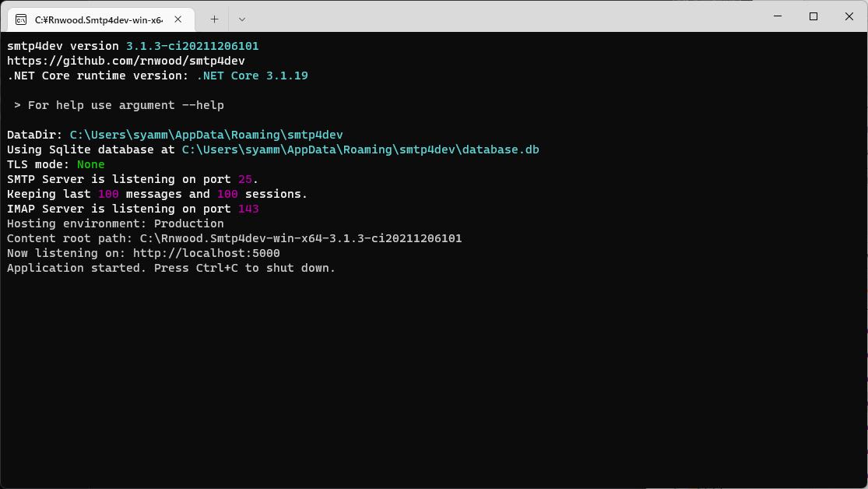
Task: Click the TLS mode None value
Action: point(91,164)
